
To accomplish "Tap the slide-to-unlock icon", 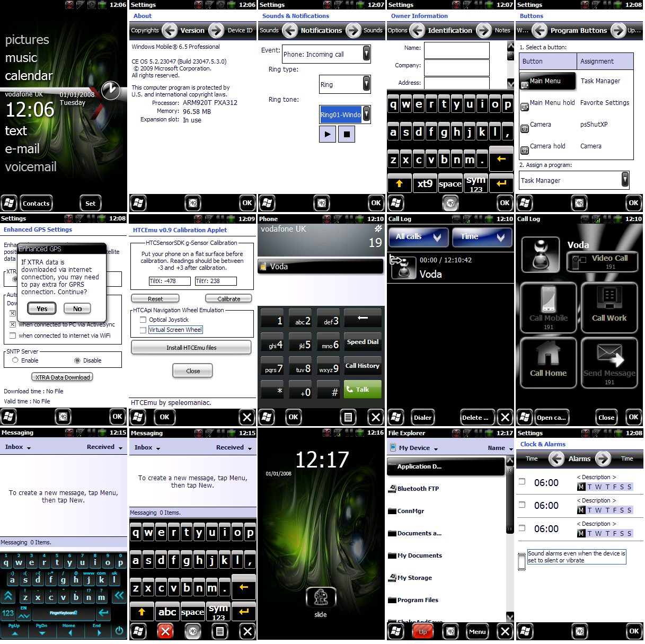I will (321, 598).
